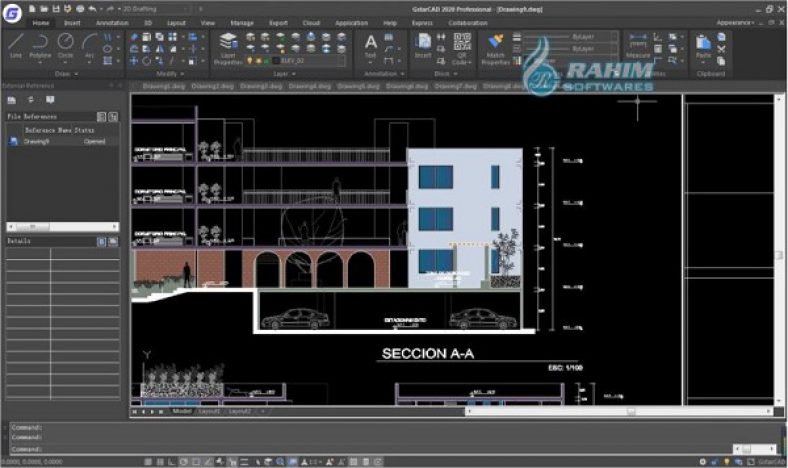Click the bottom Command input line
The image size is (788, 468).
[372, 449]
